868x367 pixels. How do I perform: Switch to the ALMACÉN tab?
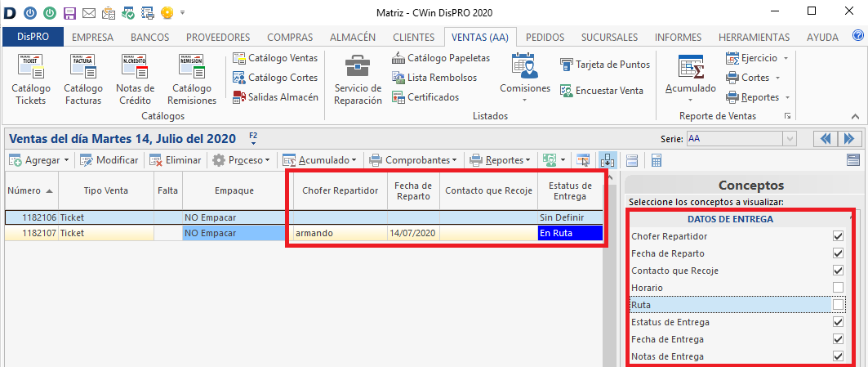coord(353,37)
